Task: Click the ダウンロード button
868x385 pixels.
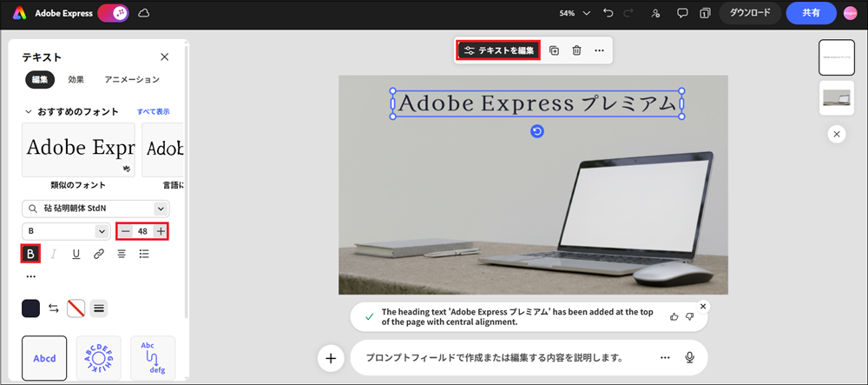Action: click(x=750, y=13)
